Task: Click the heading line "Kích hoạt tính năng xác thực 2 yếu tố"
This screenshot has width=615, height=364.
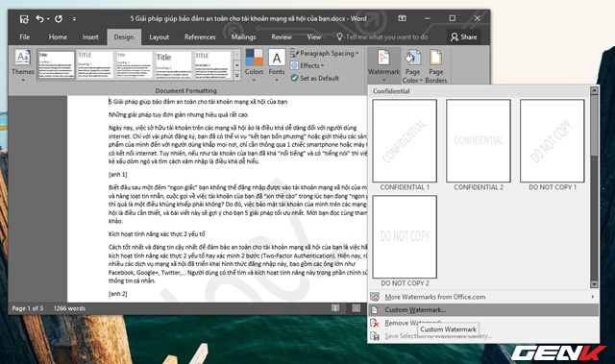Action: tap(157, 234)
